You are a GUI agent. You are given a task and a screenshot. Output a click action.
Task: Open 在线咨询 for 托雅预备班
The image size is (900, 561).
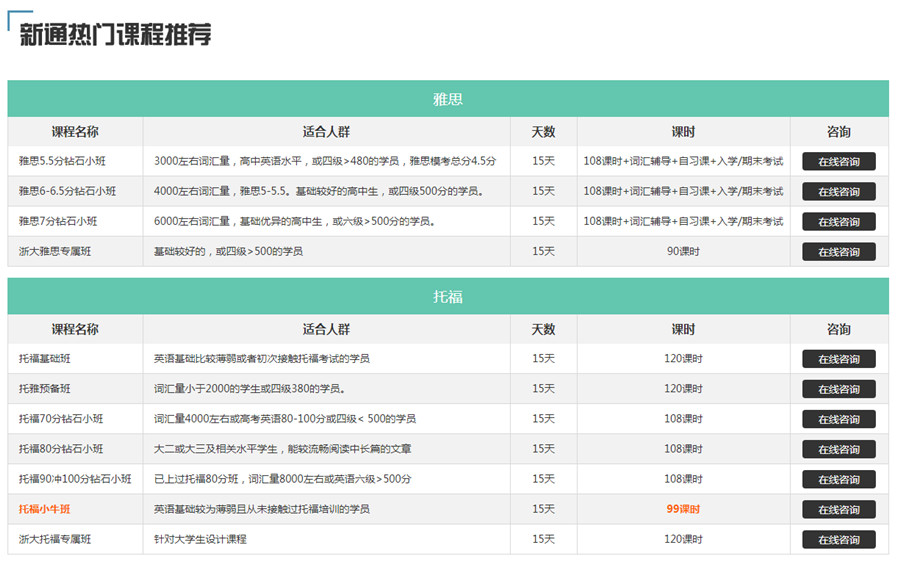click(838, 389)
